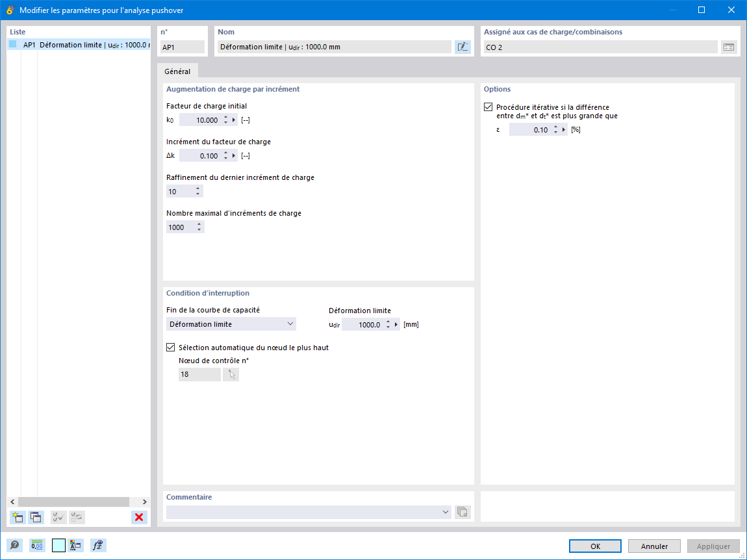747x560 pixels.
Task: Click the light blue color box at bottom
Action: [58, 545]
